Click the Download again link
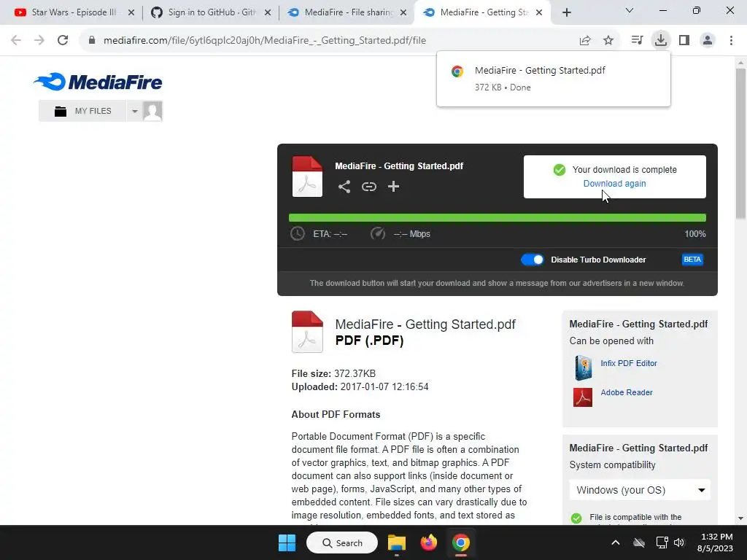Screen dimensions: 747x560 (614, 183)
